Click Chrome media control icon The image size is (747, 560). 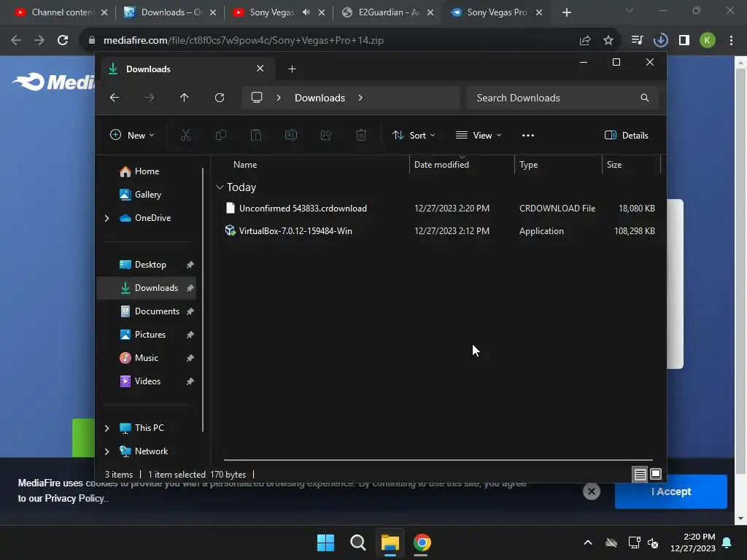tap(637, 41)
